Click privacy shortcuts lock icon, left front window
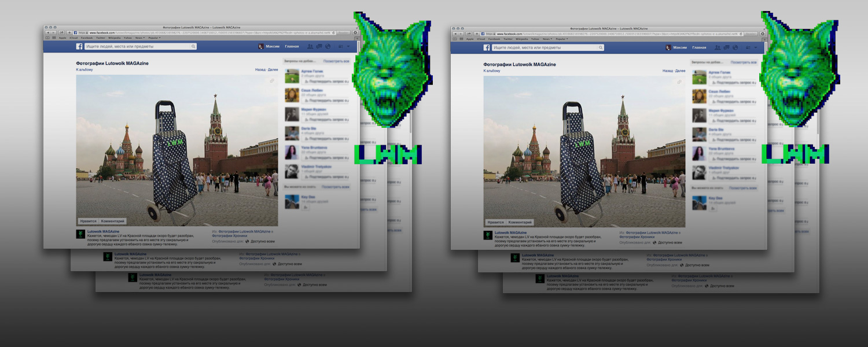Screen dimensions: 868x347 pyautogui.click(x=341, y=46)
